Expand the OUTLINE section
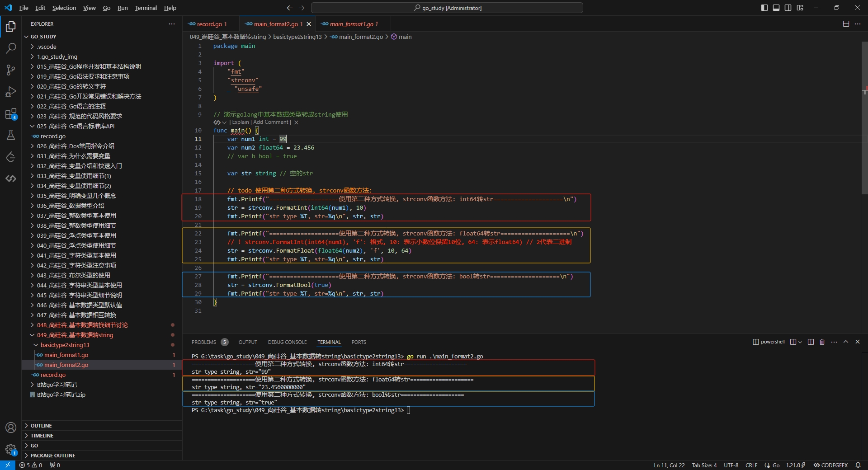This screenshot has width=868, height=470. pos(41,426)
